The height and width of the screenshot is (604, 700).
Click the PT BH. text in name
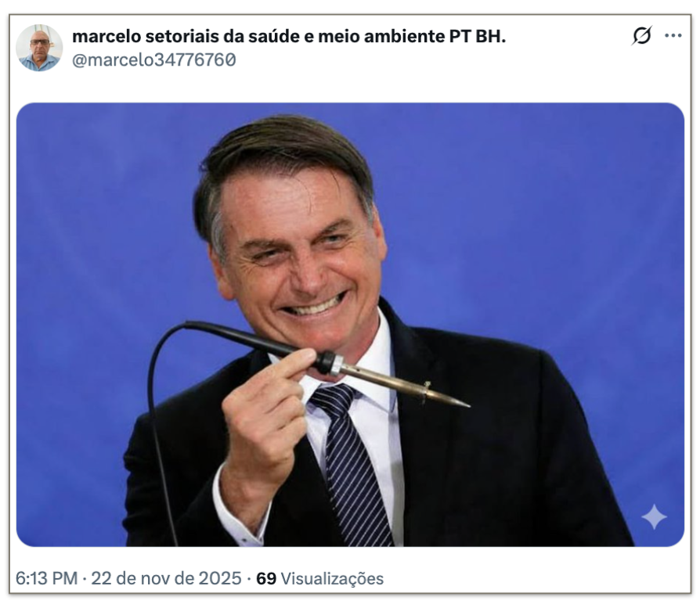477,37
